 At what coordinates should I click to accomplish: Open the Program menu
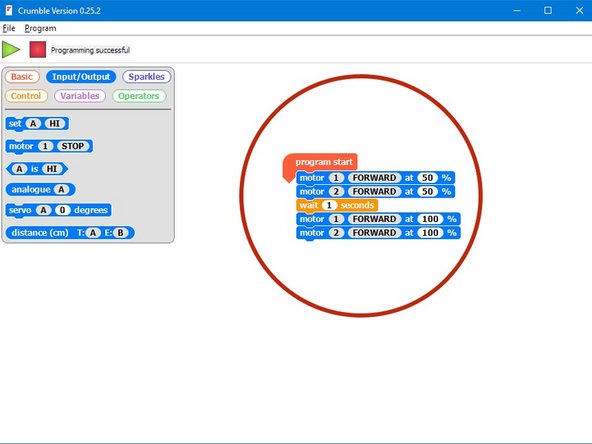click(40, 28)
